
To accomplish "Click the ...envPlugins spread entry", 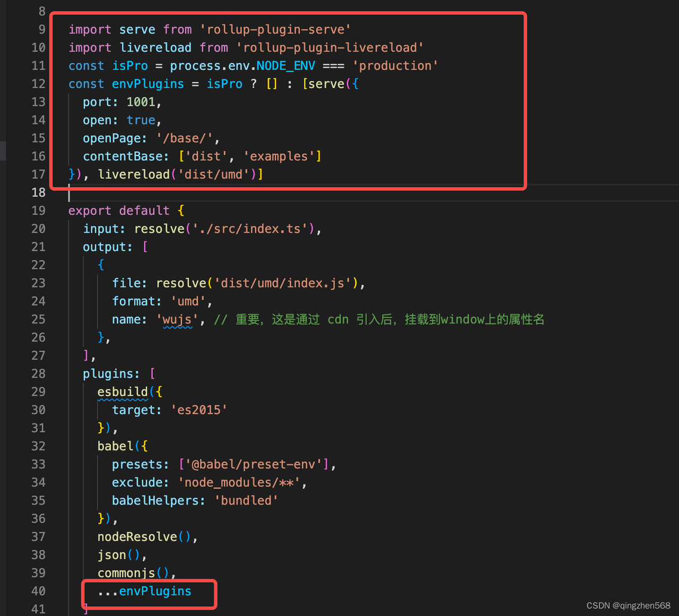I will click(144, 591).
